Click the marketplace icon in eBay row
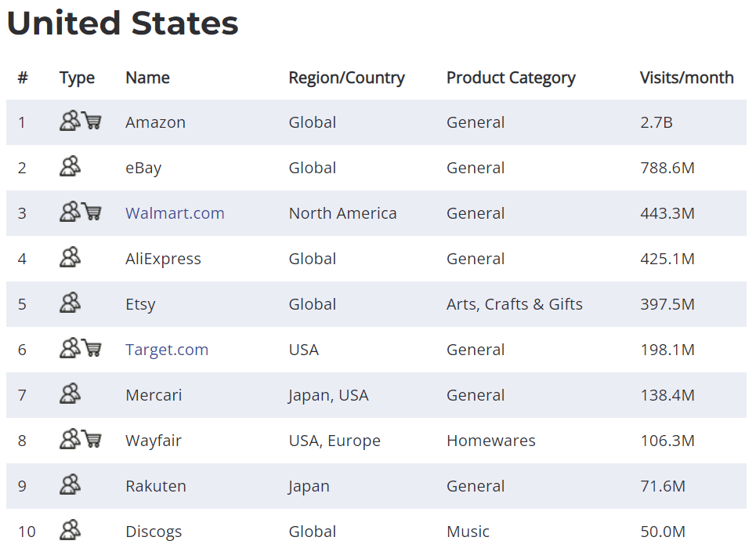Screen dimensions: 756x548 pos(71,166)
